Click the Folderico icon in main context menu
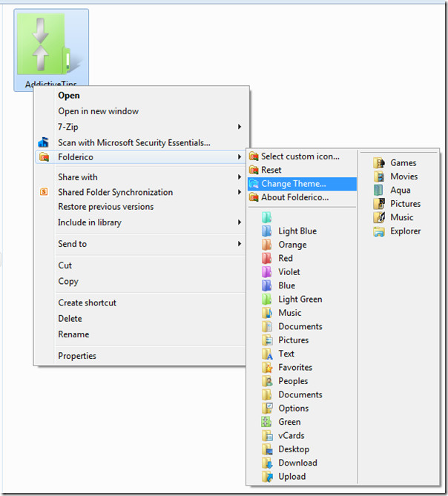Image resolution: width=448 pixels, height=496 pixels. [x=44, y=156]
